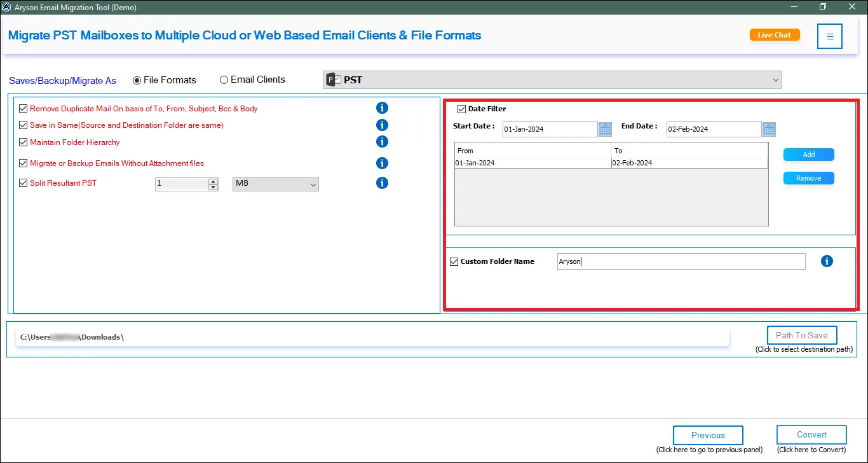Screen dimensions: 868x463
Task: Minimize the Aryson window
Action: [x=794, y=7]
